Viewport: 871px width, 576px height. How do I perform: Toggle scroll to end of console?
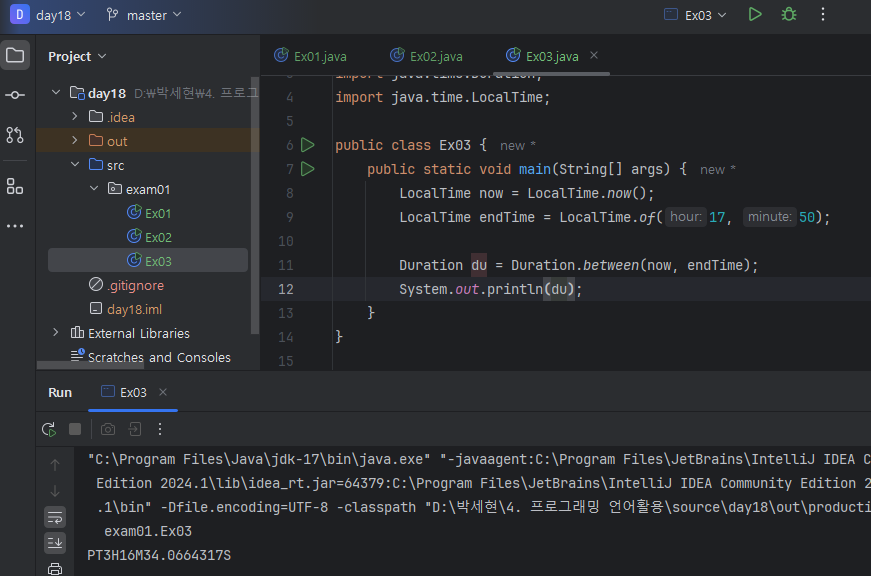point(55,543)
